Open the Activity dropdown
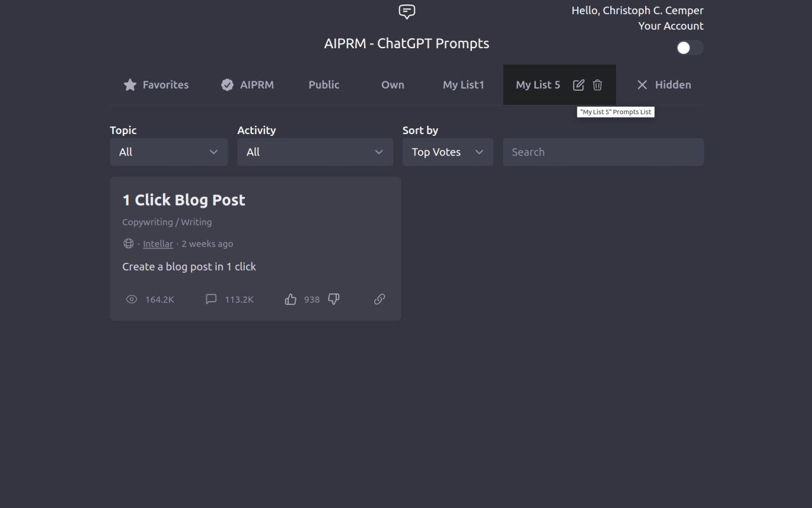812x508 pixels. point(315,152)
